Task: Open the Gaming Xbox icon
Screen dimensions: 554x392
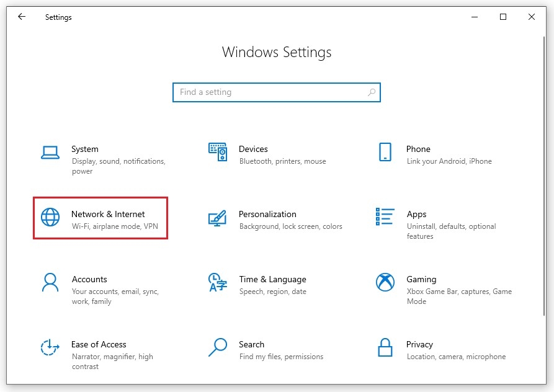Action: coord(385,282)
